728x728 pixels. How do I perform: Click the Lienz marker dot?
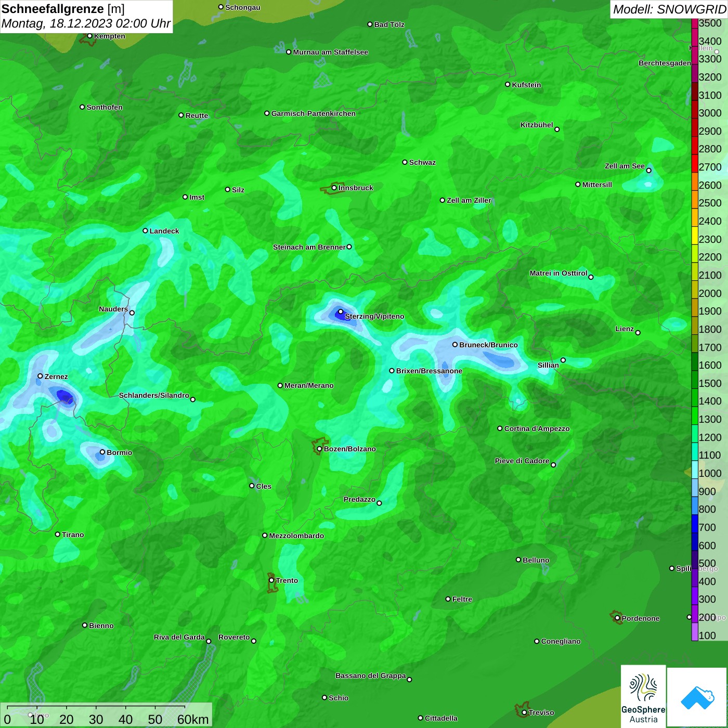coord(638,333)
